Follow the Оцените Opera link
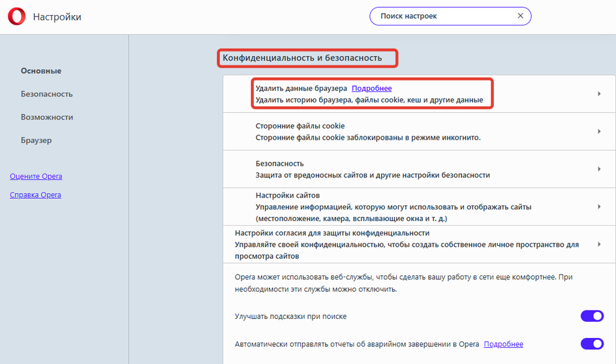The height and width of the screenshot is (364, 616). [x=36, y=176]
